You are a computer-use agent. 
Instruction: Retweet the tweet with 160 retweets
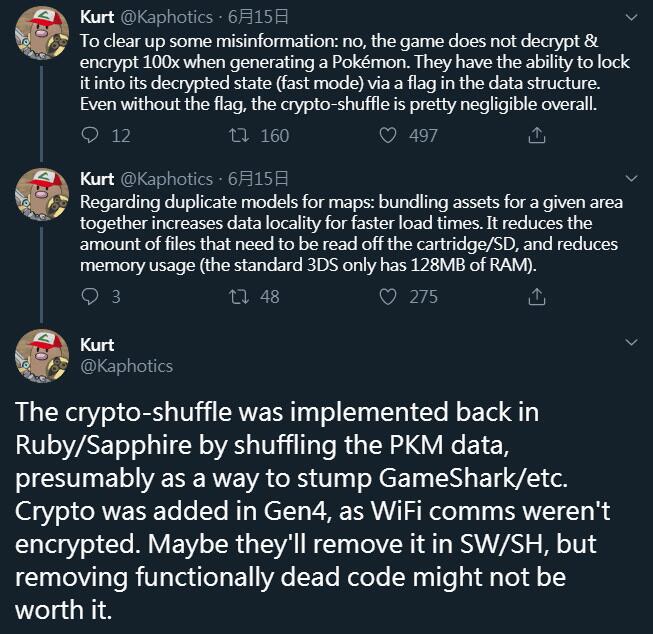tap(240, 135)
